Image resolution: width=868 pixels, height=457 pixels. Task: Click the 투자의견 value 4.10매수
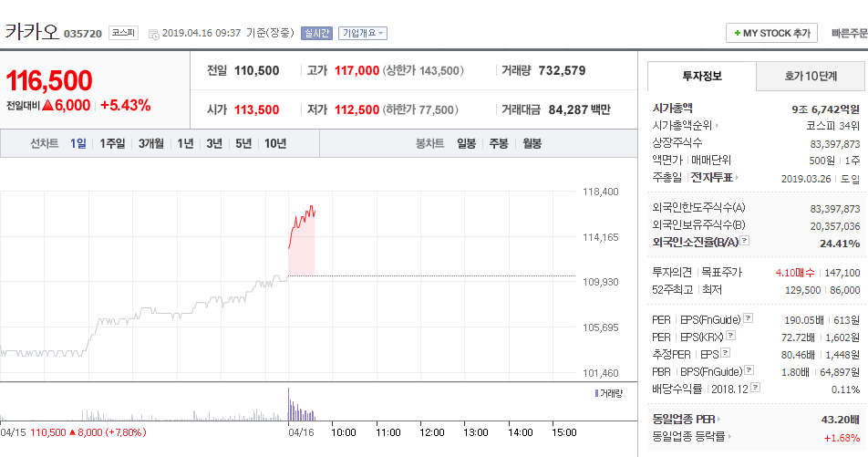pos(795,273)
